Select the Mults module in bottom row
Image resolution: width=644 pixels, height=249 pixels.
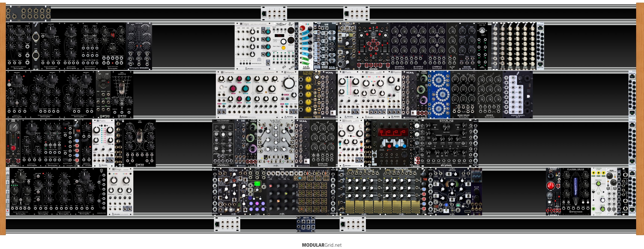(306, 224)
